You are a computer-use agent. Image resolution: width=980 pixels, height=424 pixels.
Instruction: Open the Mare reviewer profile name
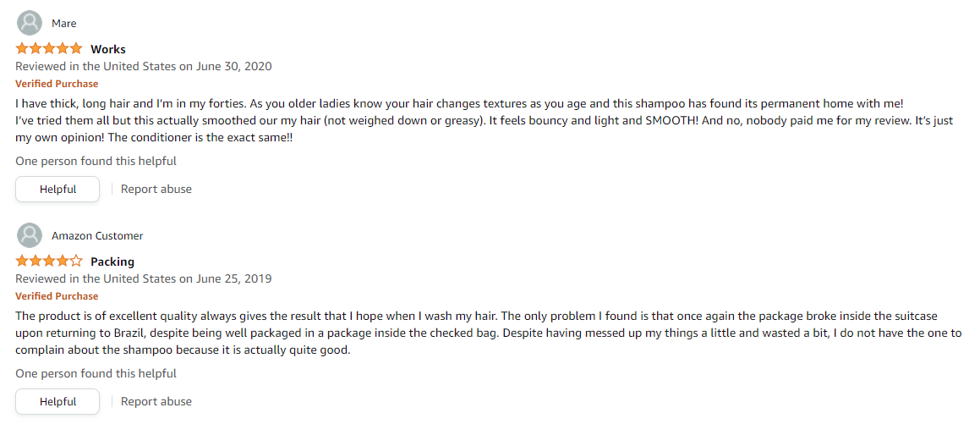(x=63, y=24)
